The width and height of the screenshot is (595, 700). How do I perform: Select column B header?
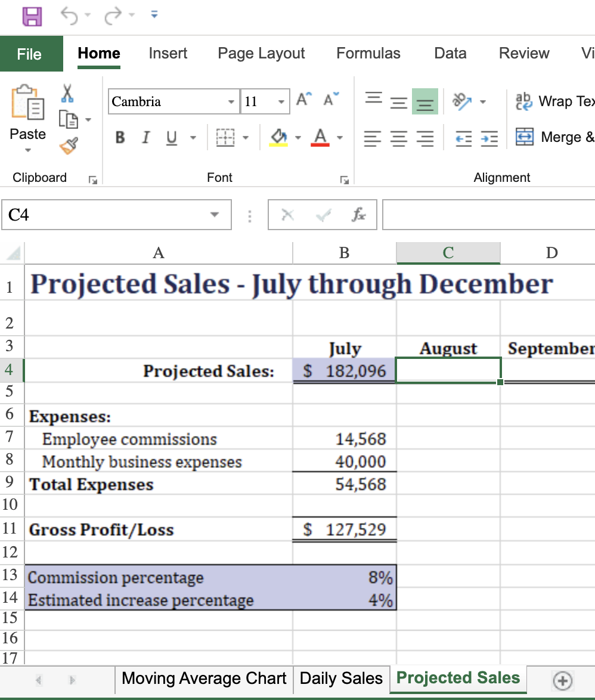[344, 253]
